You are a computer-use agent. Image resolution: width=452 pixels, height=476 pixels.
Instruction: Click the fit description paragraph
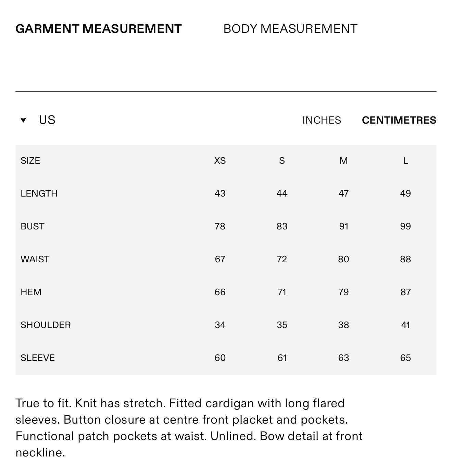tap(189, 428)
